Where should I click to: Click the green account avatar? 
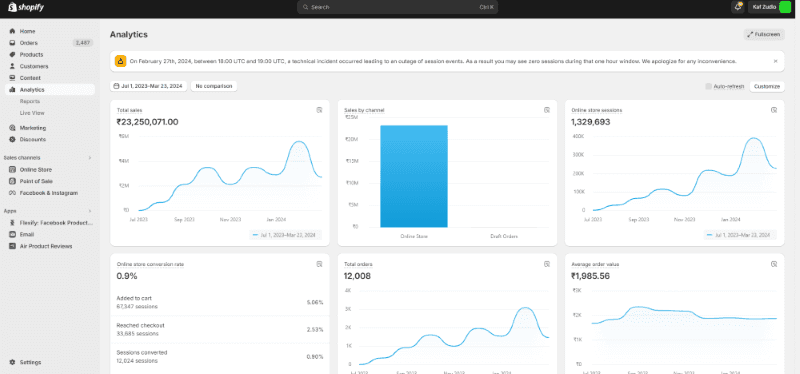(x=785, y=7)
